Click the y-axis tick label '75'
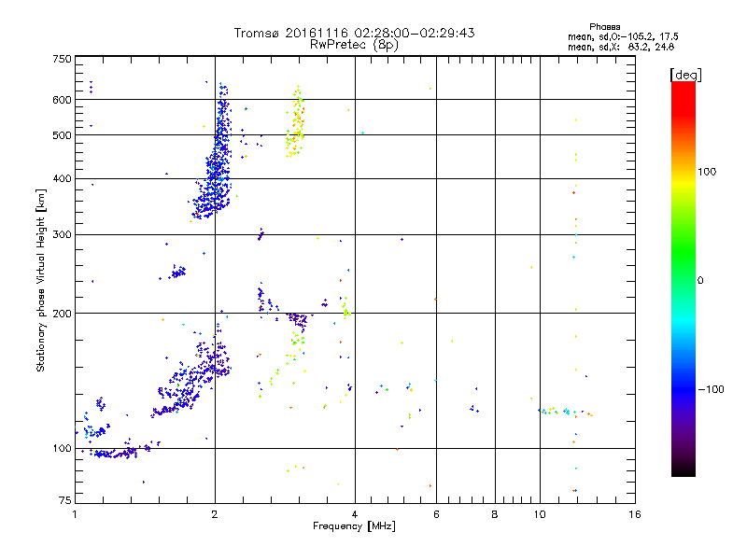Screen dimensions: 747x560 tap(65, 500)
